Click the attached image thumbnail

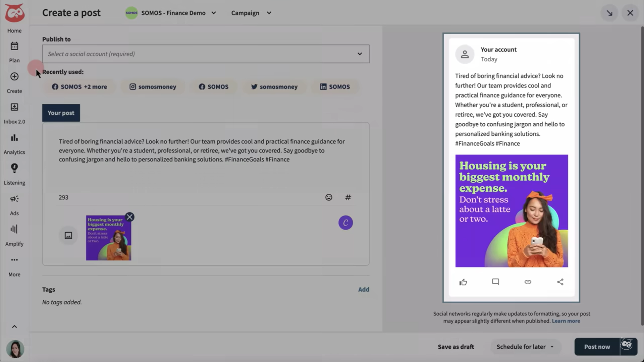click(x=109, y=238)
